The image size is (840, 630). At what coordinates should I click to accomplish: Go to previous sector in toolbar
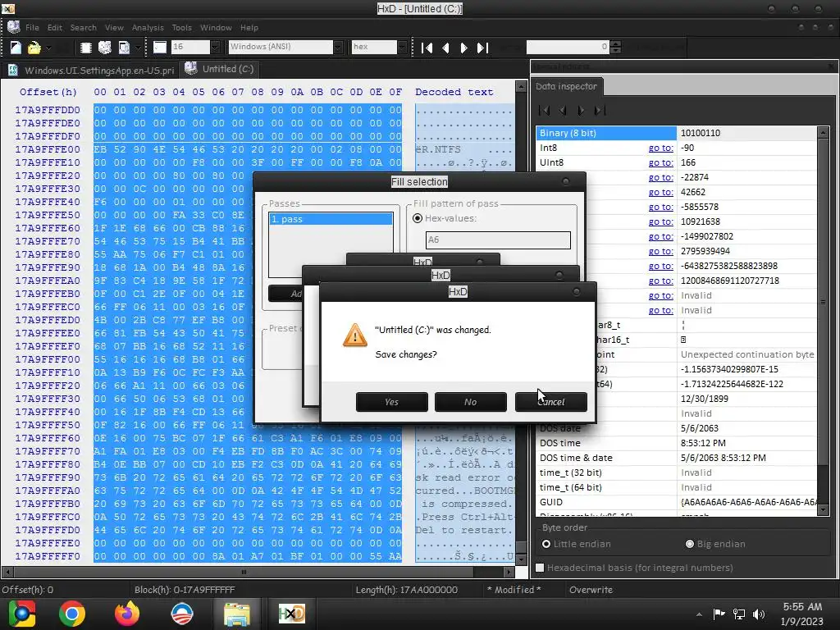click(445, 48)
